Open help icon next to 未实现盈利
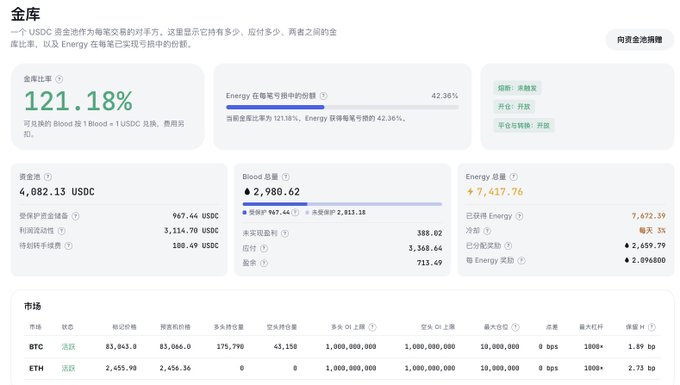Image resolution: width=680 pixels, height=385 pixels. tap(285, 233)
